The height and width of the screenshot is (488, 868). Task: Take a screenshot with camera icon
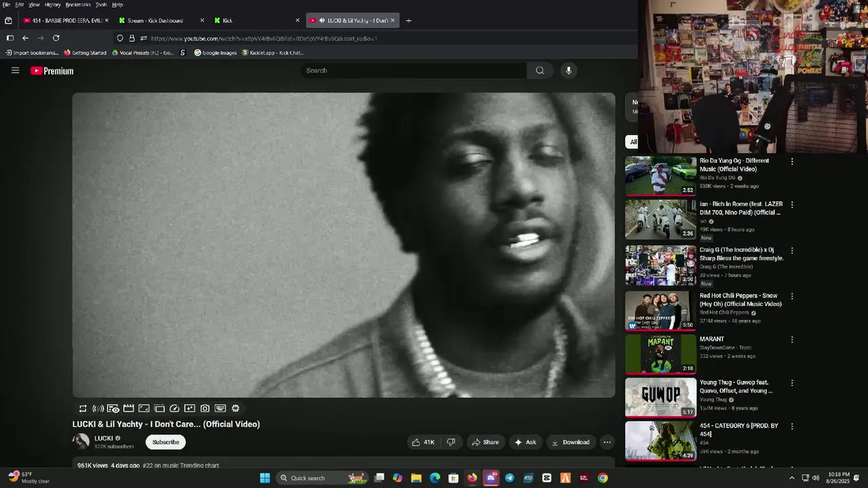[205, 409]
